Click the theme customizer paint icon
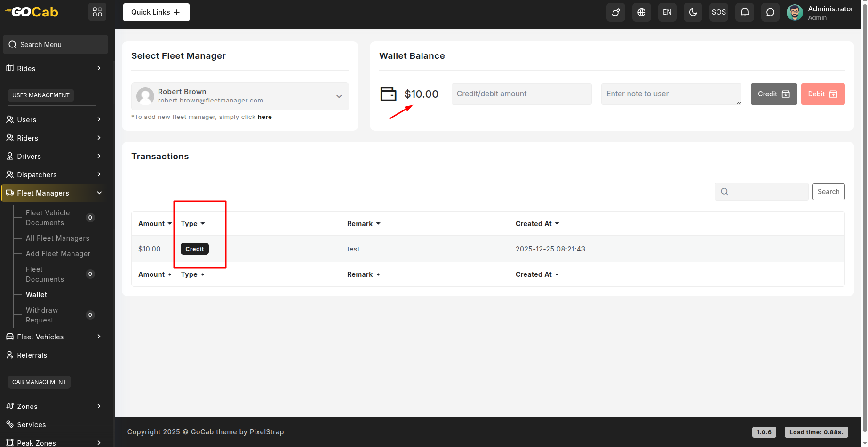Viewport: 868px width, 447px height. coord(615,12)
